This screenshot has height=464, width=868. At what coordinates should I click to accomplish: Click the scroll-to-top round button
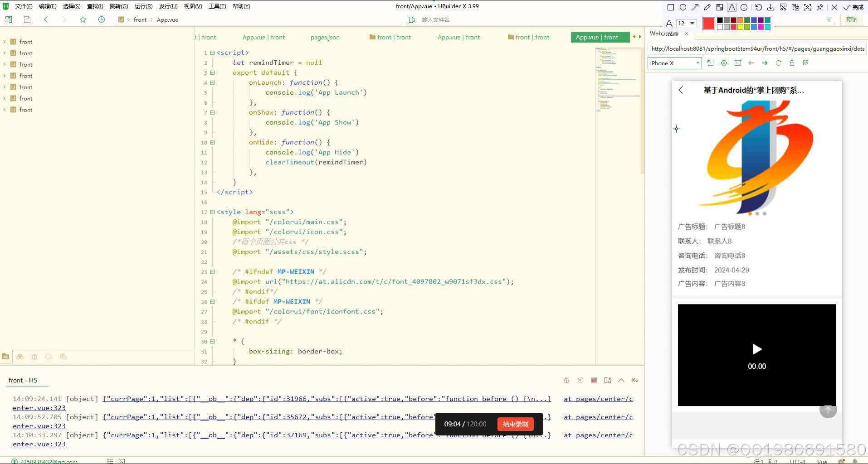[828, 410]
